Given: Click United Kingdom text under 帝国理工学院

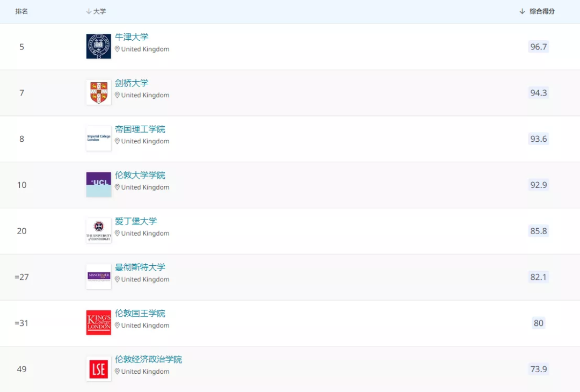Looking at the screenshot, I should pos(146,141).
